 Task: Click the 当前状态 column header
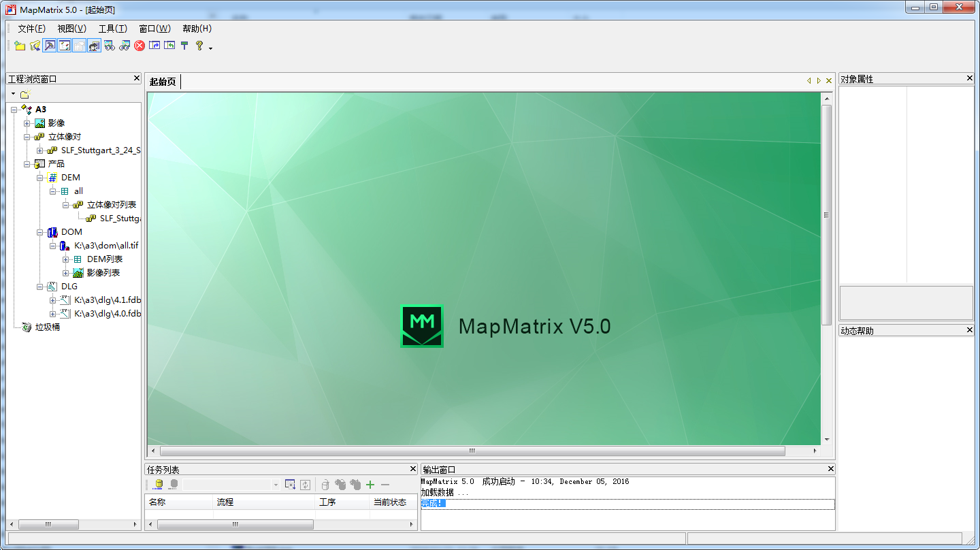[x=393, y=502]
